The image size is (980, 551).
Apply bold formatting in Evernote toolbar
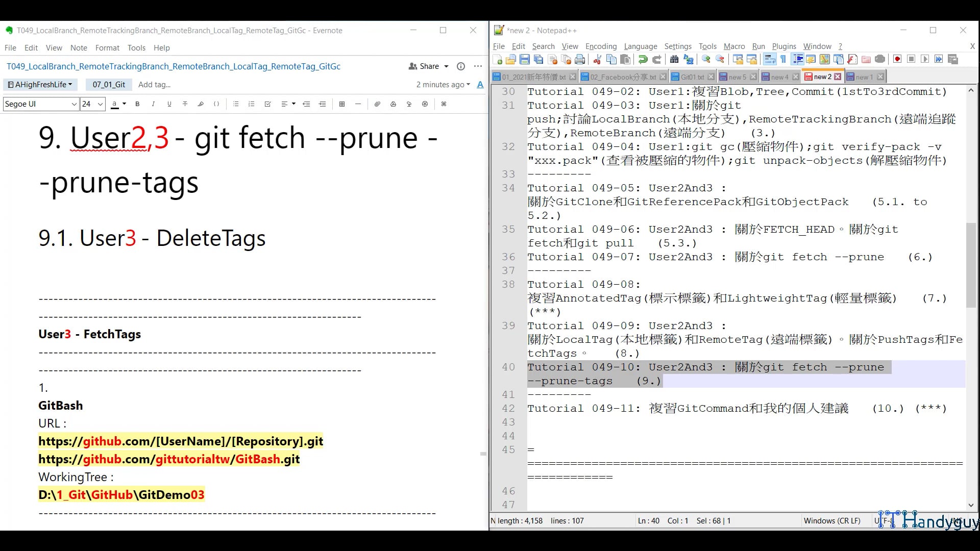(137, 104)
